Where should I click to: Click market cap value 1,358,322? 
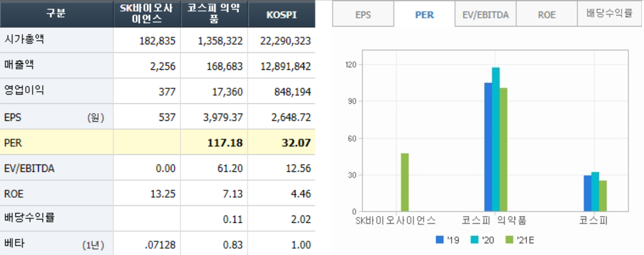220,41
